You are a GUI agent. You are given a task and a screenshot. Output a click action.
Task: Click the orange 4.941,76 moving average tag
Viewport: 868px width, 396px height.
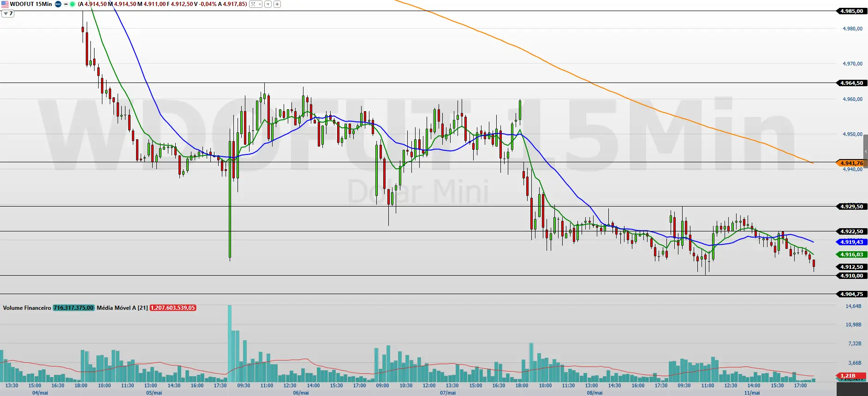851,163
